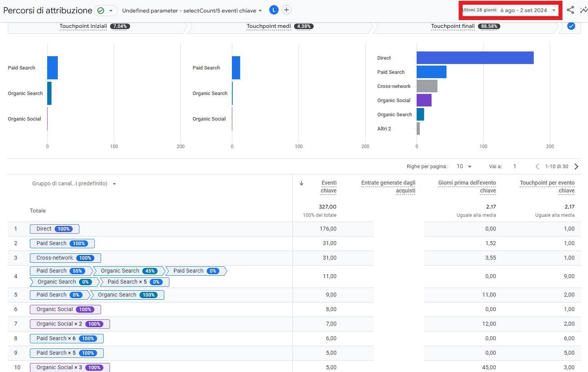Open the Gruppo di canali predefinito dimension dropdown
The width and height of the screenshot is (588, 372).
pos(74,183)
